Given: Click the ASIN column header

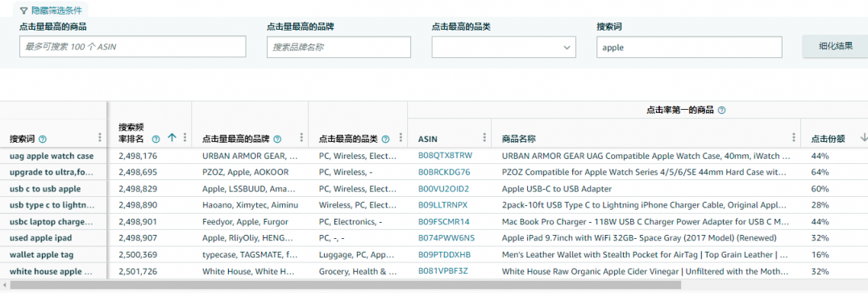Looking at the screenshot, I should tap(427, 139).
